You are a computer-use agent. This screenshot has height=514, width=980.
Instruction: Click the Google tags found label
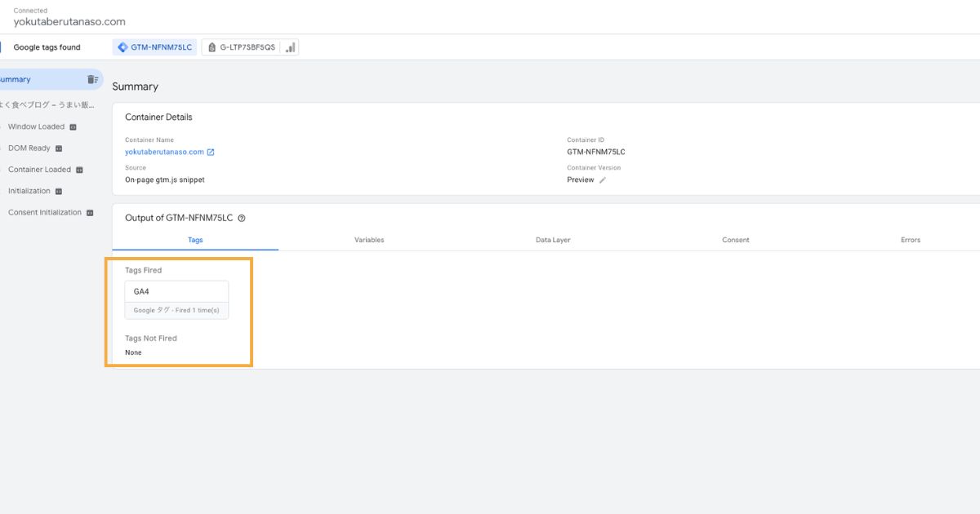click(x=47, y=47)
